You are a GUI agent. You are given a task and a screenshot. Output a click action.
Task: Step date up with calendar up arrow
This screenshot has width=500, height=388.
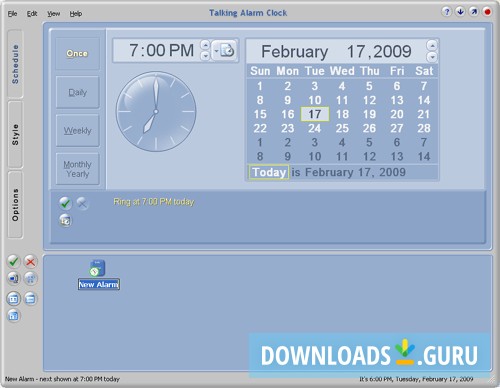tap(432, 45)
